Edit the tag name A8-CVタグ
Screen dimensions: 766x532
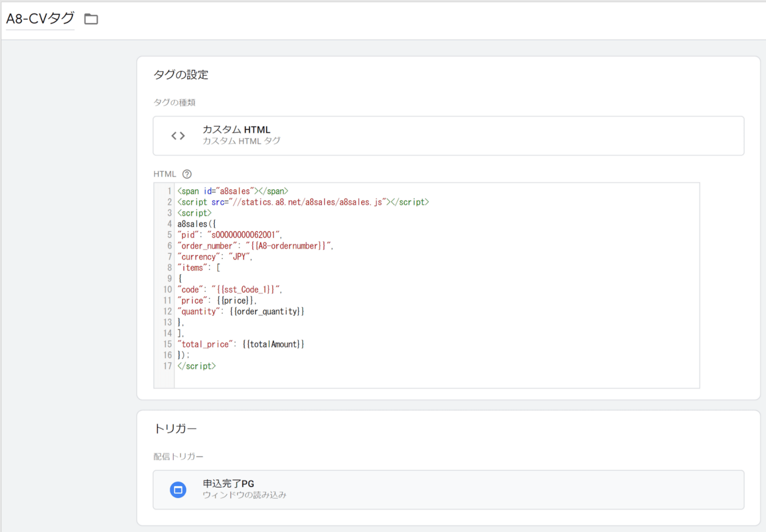point(40,19)
